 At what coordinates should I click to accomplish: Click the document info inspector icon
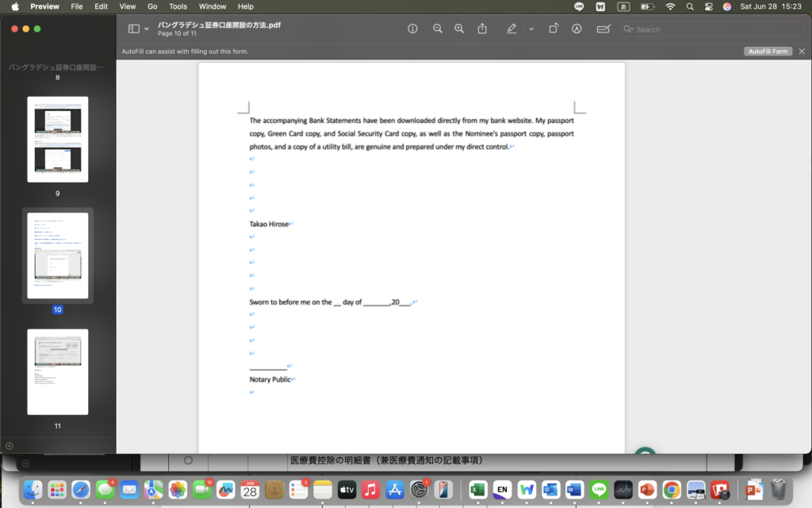(x=412, y=29)
